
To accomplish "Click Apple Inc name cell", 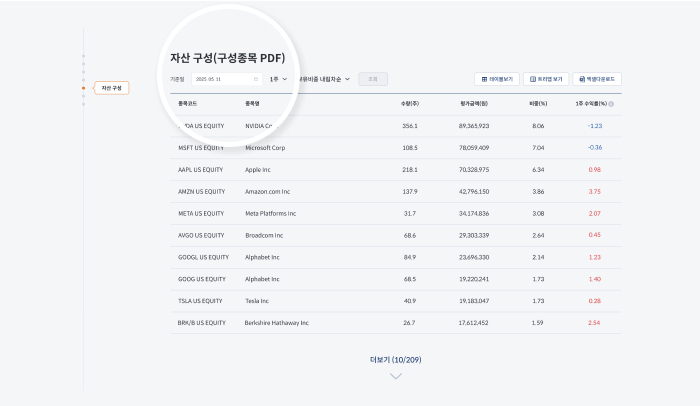I will point(258,170).
